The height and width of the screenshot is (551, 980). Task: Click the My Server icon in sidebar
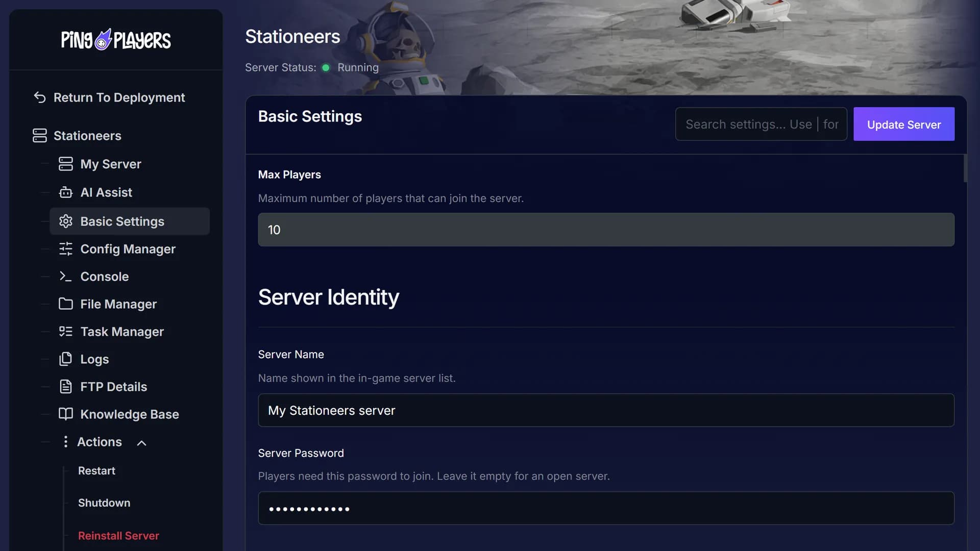pyautogui.click(x=66, y=164)
